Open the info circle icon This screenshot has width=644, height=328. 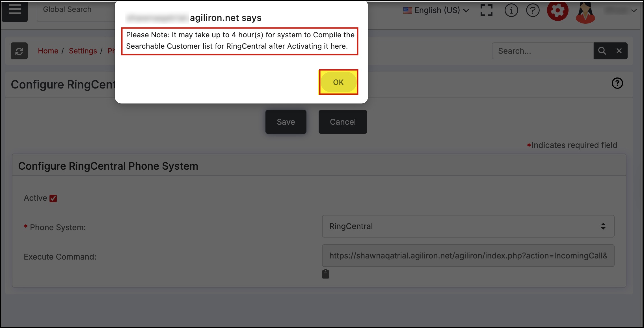point(511,11)
